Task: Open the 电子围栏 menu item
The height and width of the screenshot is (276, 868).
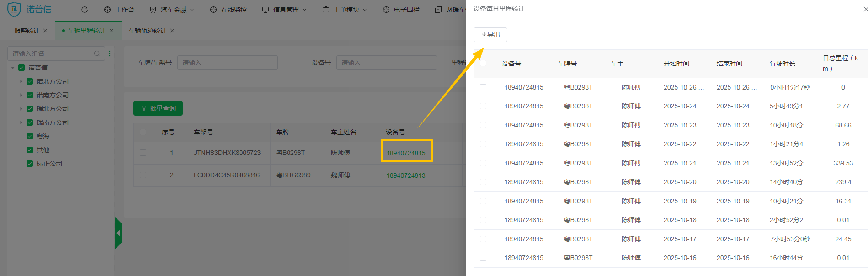Action: 401,10
